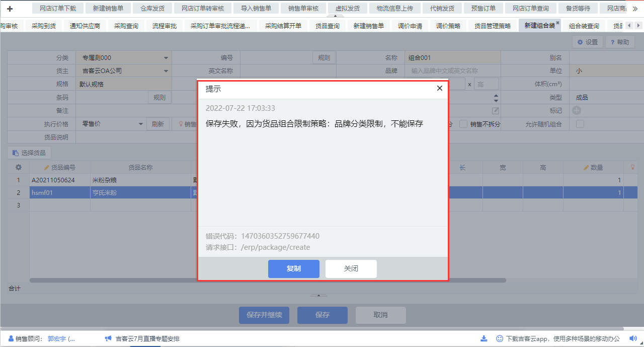This screenshot has height=347, width=644.
Task: Click the 标记 add-tag plus icon
Action: pyautogui.click(x=576, y=110)
